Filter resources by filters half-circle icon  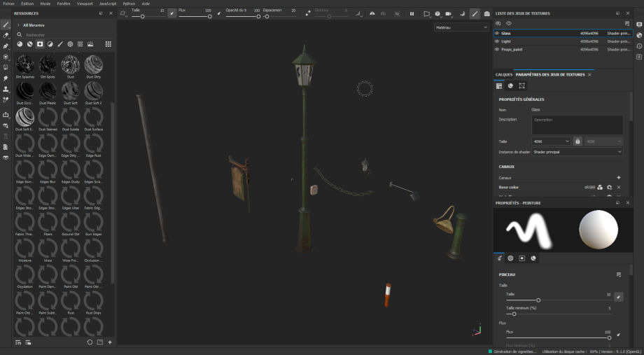50,44
